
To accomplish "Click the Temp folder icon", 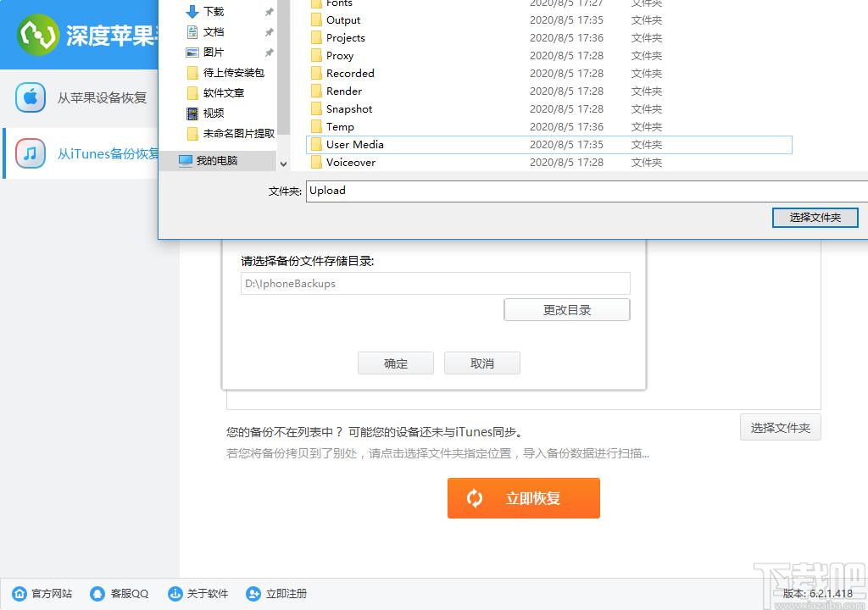I will 316,126.
